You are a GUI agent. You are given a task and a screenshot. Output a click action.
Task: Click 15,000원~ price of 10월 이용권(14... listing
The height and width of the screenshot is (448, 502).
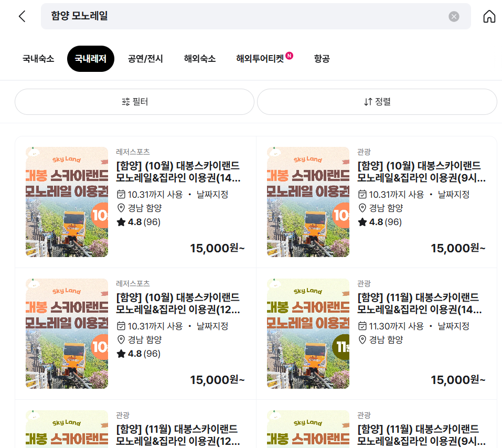(217, 248)
